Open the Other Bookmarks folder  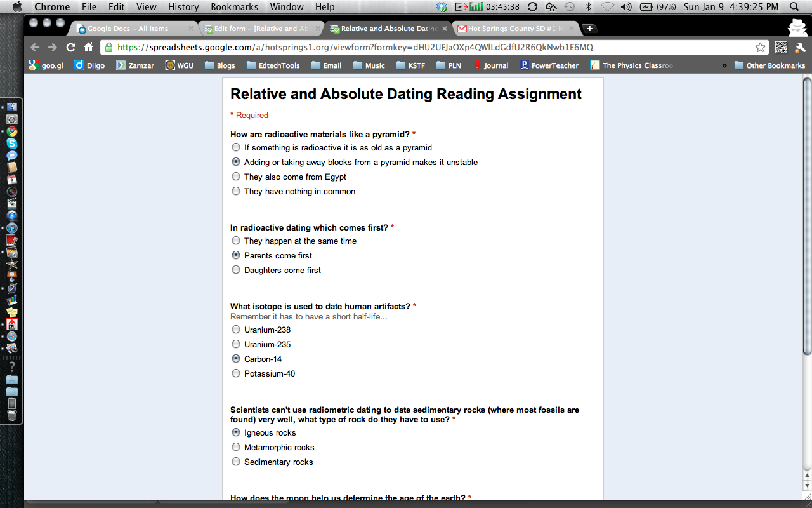(769, 65)
